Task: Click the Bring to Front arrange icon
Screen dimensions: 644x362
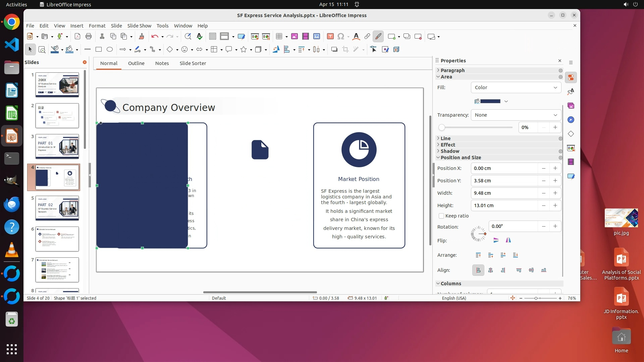Action: coord(478,255)
